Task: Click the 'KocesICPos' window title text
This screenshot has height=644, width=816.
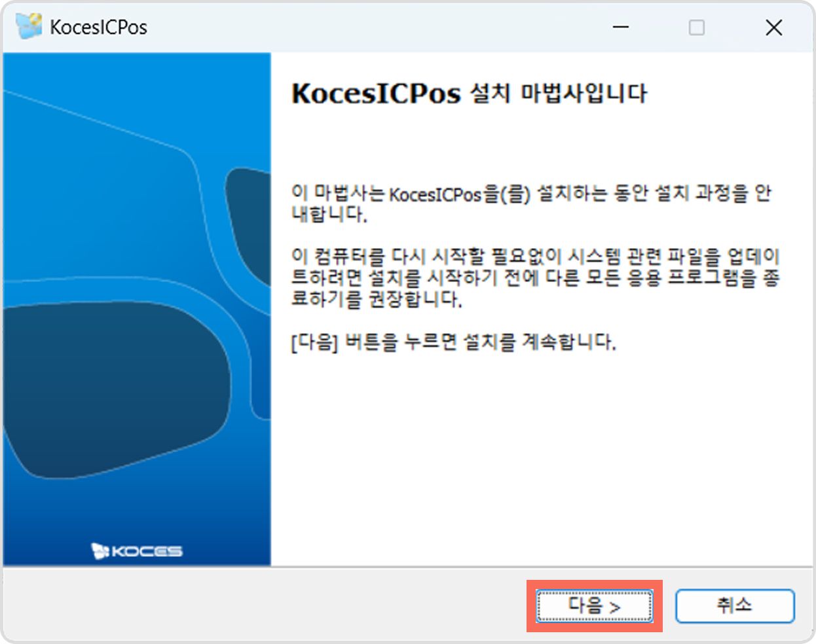Action: pos(99,27)
